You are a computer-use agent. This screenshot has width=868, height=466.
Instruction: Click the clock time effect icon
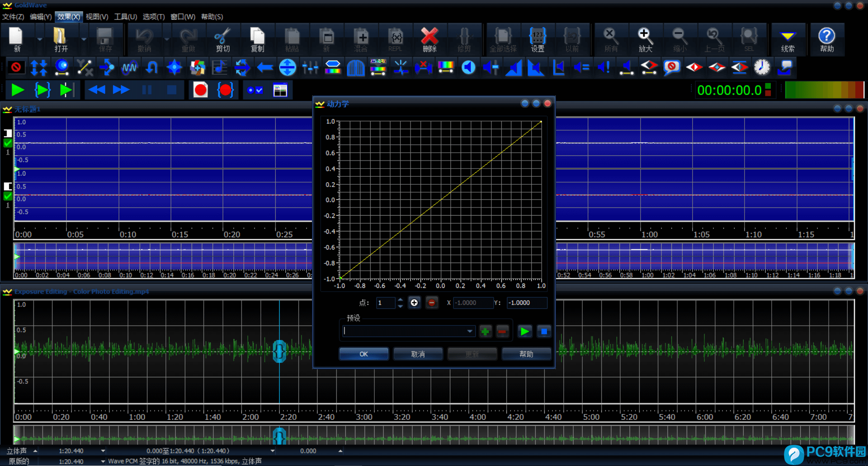point(762,68)
